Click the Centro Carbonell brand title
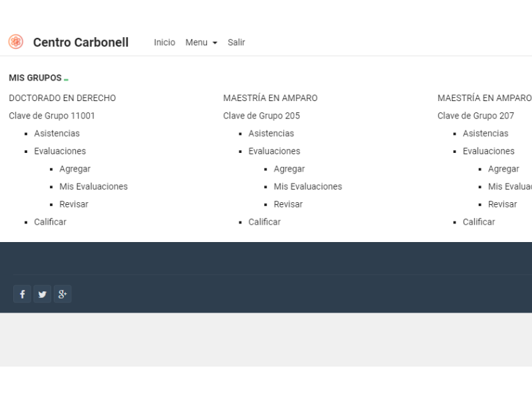The image size is (532, 399). [x=80, y=43]
